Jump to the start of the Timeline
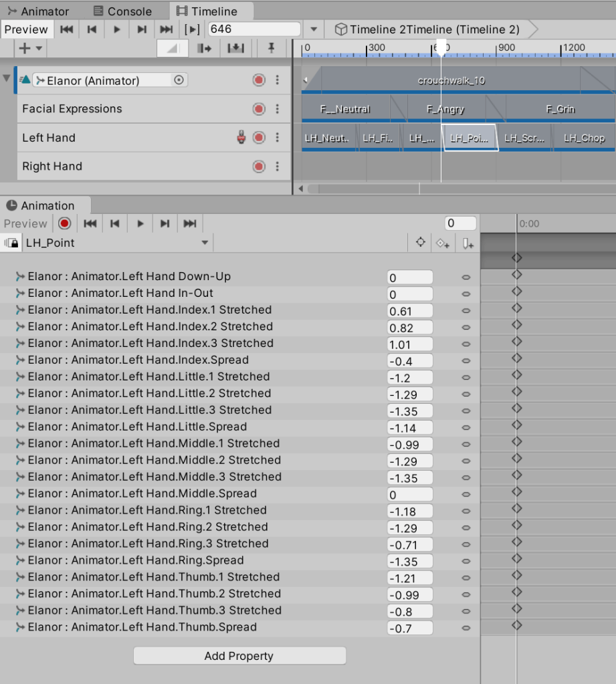This screenshot has height=684, width=616. click(67, 29)
